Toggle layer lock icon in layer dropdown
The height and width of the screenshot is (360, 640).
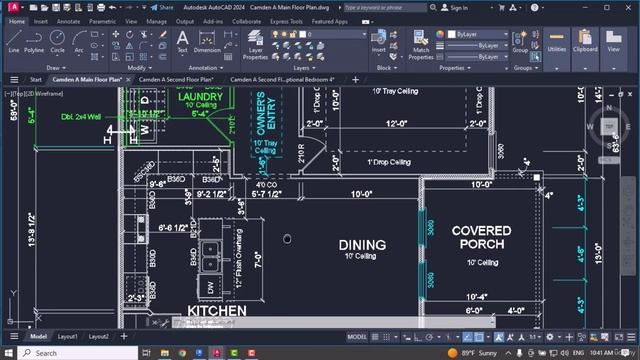pos(293,34)
